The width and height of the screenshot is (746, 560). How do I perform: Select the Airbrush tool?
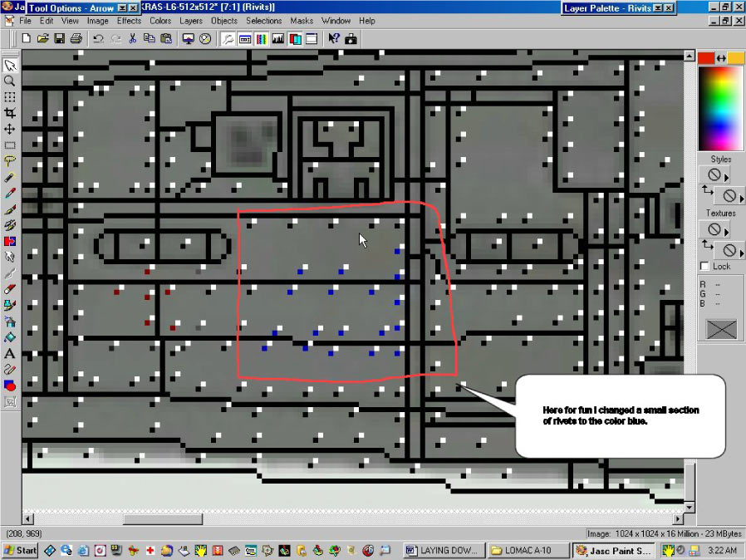[x=10, y=322]
